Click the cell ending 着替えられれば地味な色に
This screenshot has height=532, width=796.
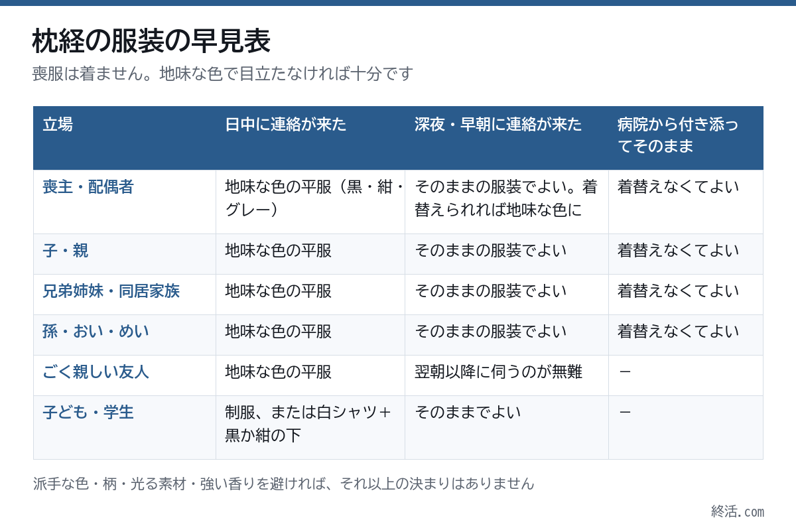(x=507, y=202)
